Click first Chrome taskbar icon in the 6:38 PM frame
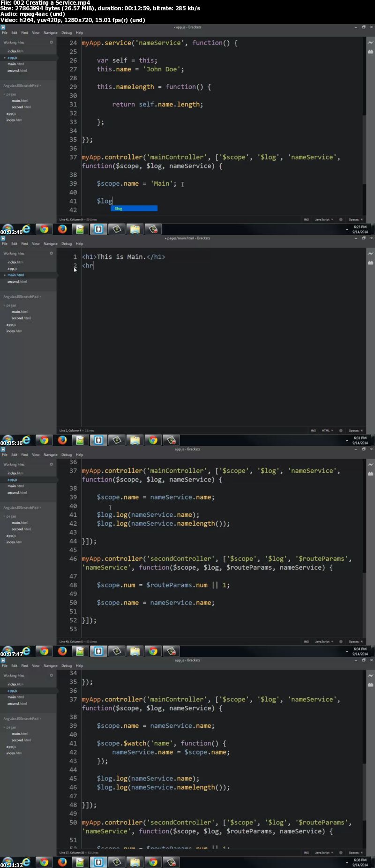The width and height of the screenshot is (375, 868). pos(44,862)
